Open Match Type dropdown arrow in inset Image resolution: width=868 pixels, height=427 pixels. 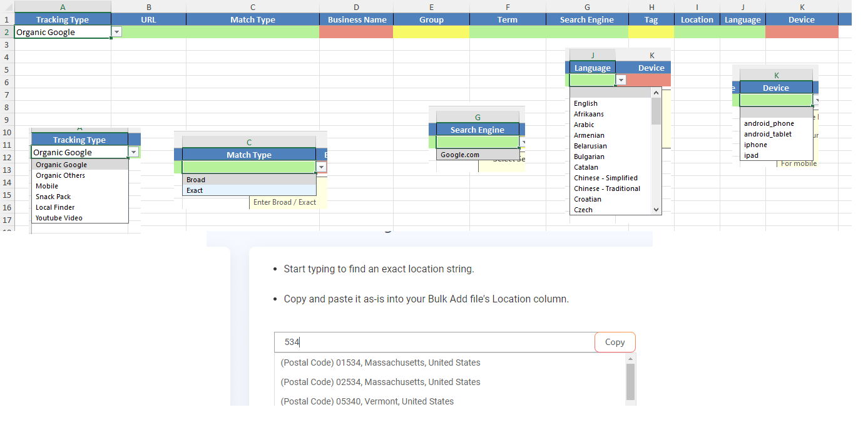pyautogui.click(x=321, y=167)
